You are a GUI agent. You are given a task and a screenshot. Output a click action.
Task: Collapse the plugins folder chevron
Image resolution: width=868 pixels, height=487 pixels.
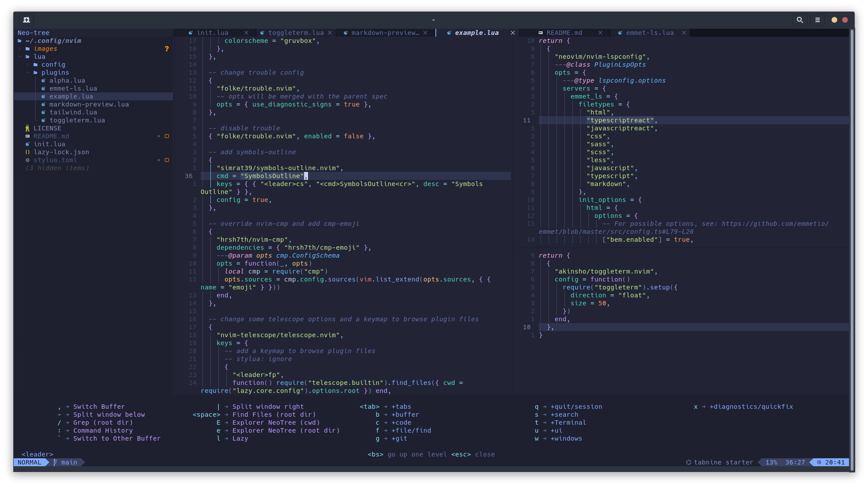(27, 72)
